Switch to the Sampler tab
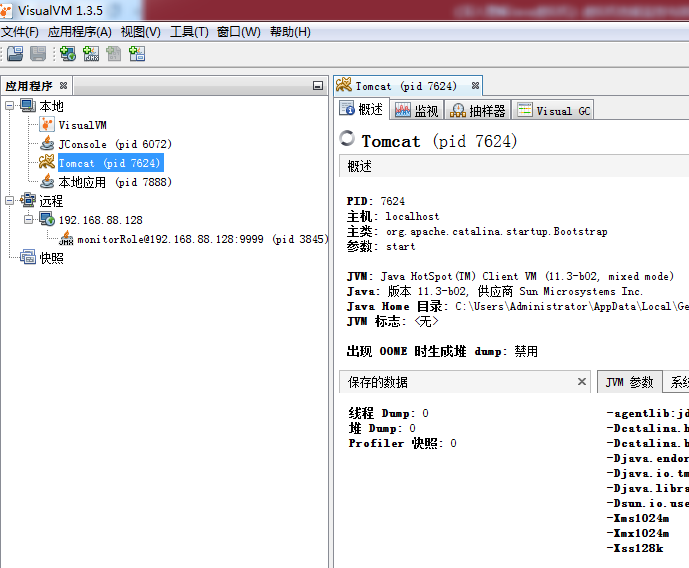Viewport: 689px width, 568px height. (478, 110)
